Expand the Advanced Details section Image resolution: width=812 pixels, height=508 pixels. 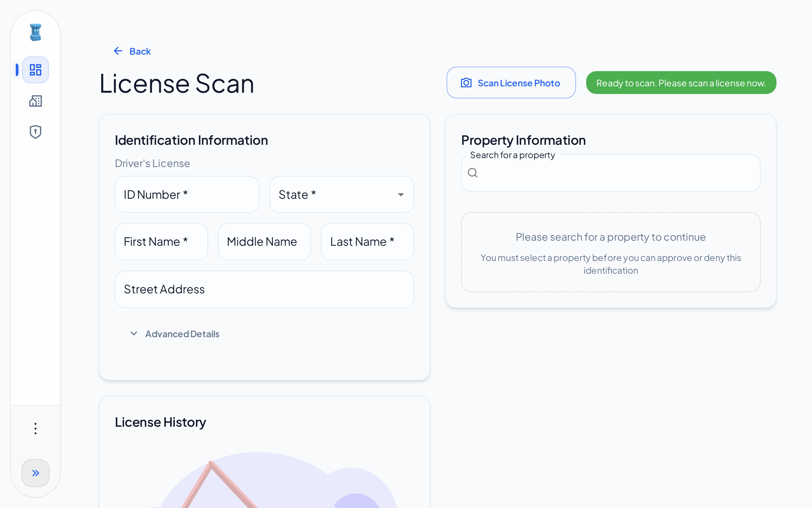[x=174, y=334]
